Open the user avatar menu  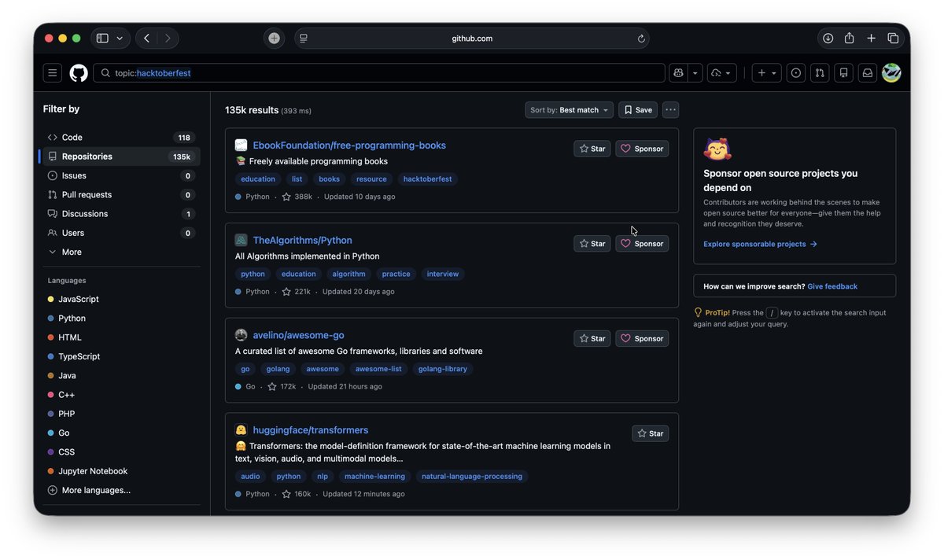point(891,73)
